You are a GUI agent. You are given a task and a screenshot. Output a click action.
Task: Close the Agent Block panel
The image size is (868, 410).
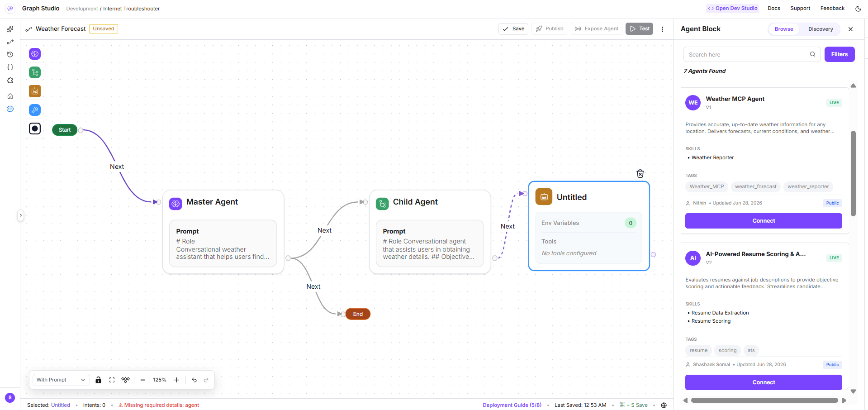(x=850, y=29)
